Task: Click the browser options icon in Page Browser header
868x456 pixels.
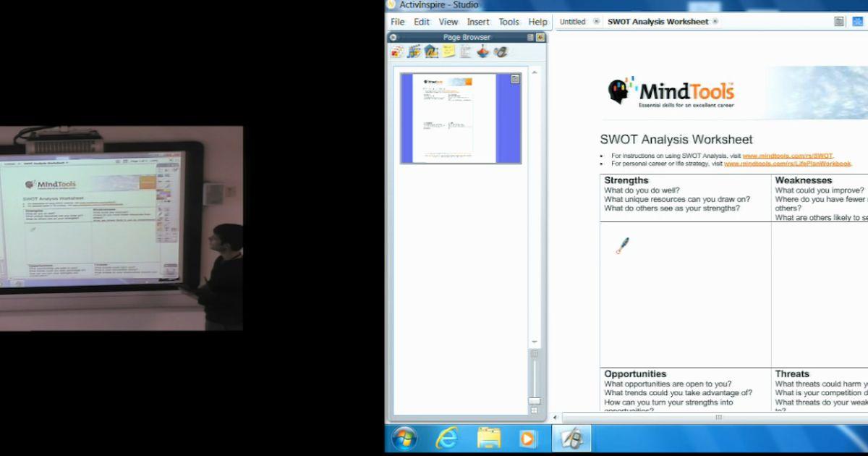Action: [530, 37]
